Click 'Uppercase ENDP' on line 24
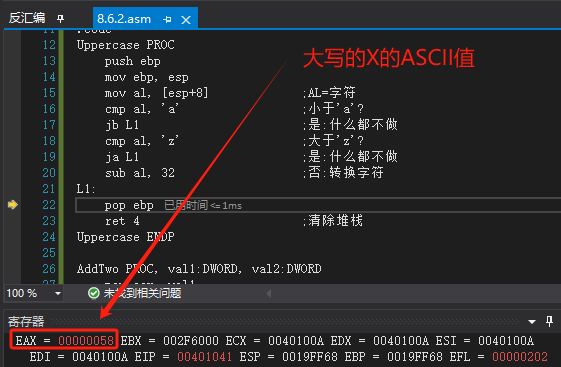This screenshot has height=367, width=561. pos(126,237)
